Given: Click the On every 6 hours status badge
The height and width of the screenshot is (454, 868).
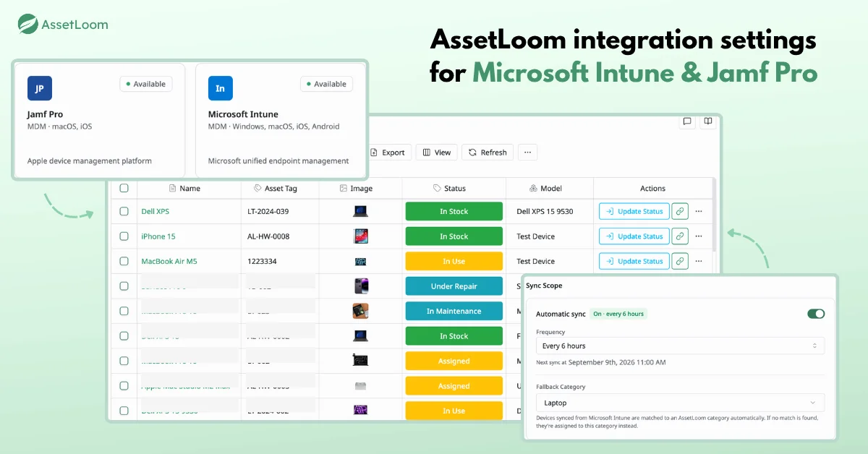Looking at the screenshot, I should (618, 314).
